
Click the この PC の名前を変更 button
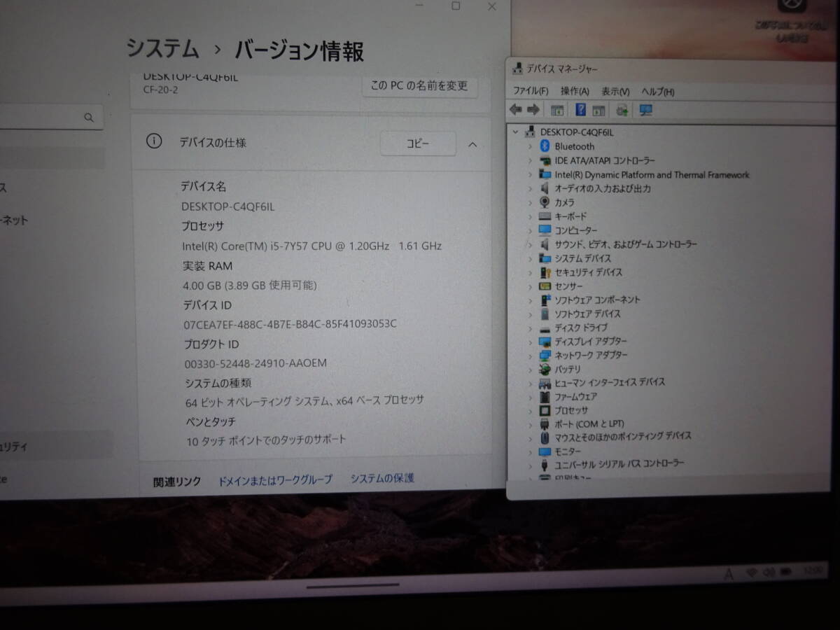(419, 85)
